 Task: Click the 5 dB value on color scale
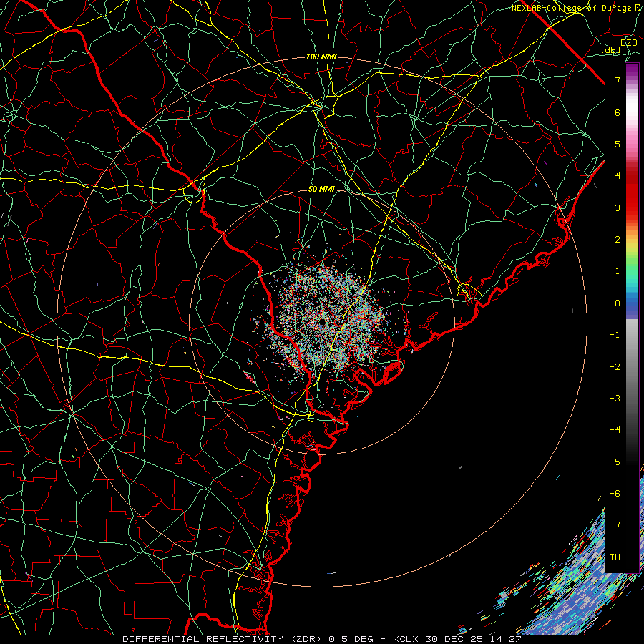pos(618,144)
